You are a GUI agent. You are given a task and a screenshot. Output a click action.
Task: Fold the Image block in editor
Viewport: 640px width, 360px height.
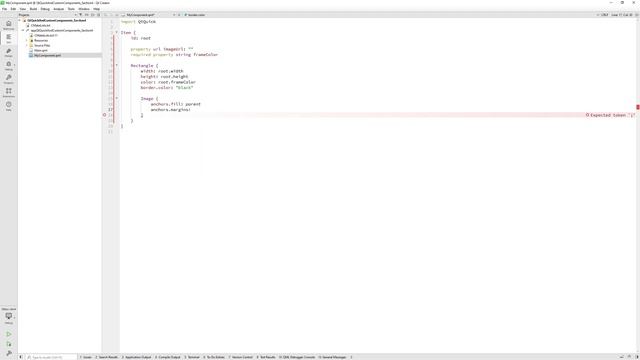117,98
